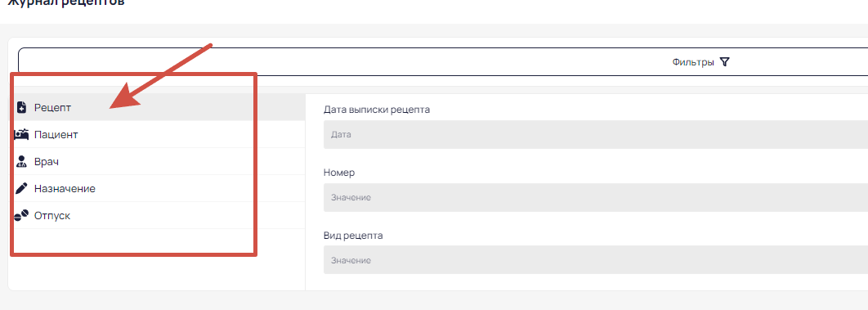Viewport: 868px width, 310px height.
Task: Click the Вид рецепта field label
Action: tap(353, 236)
